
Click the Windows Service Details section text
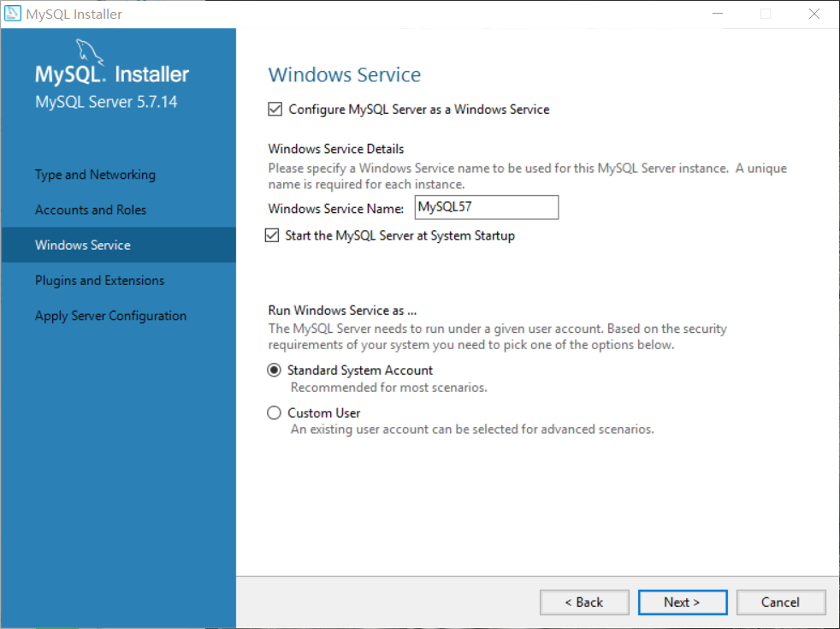(x=336, y=149)
